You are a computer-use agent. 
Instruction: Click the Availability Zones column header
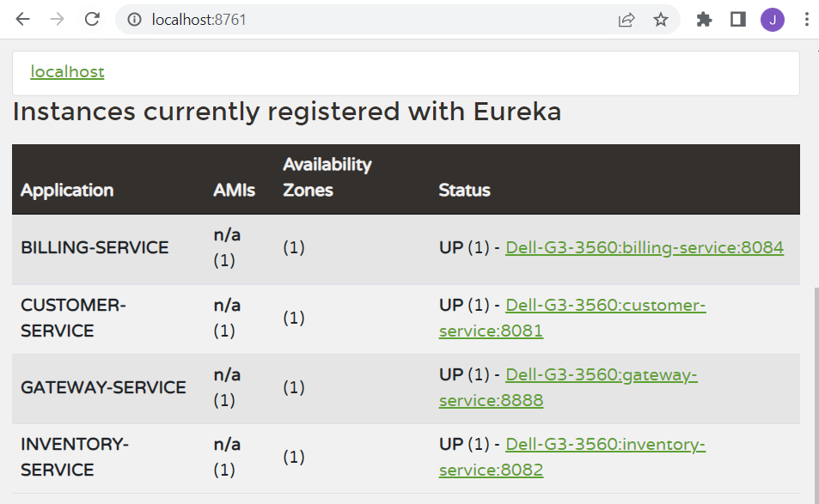pos(327,178)
